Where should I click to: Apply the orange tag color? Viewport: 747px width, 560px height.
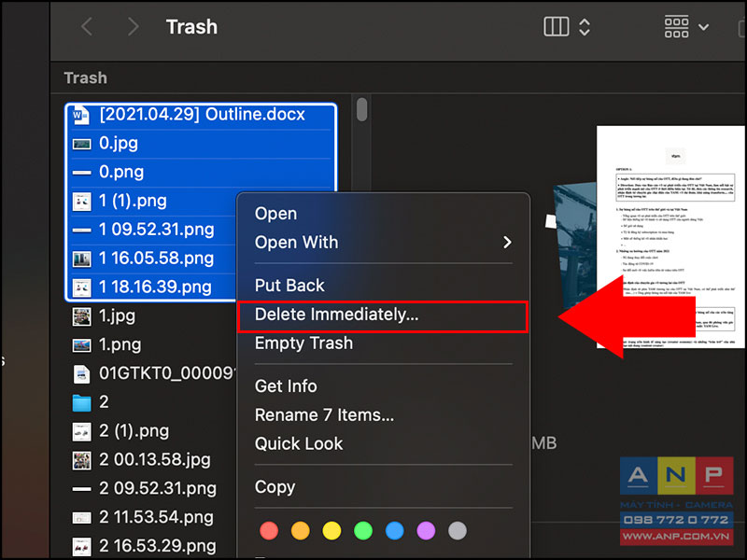pyautogui.click(x=301, y=531)
